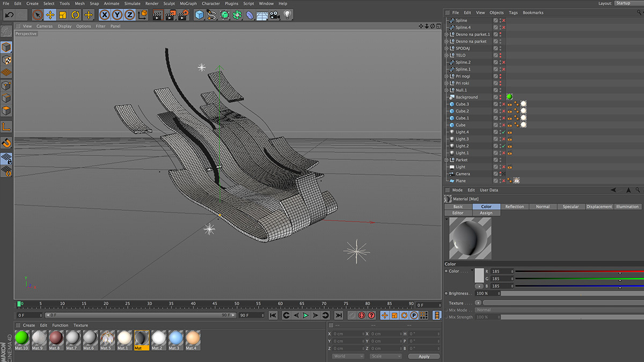Click the light bulb icon in the toolbar
The height and width of the screenshot is (362, 644).
(287, 15)
